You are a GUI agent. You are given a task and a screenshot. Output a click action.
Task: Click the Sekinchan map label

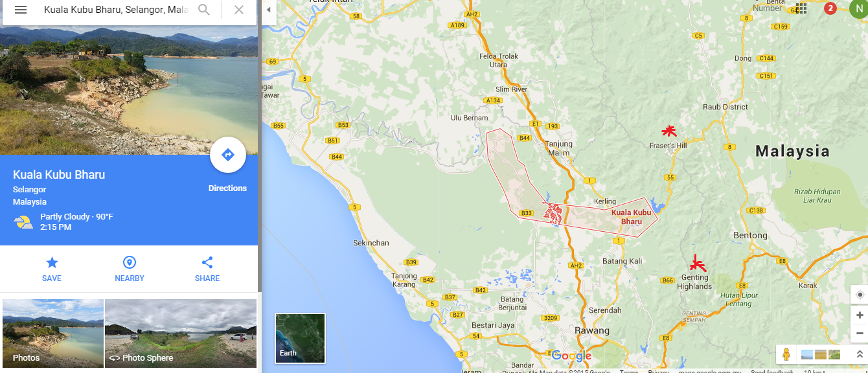point(371,243)
